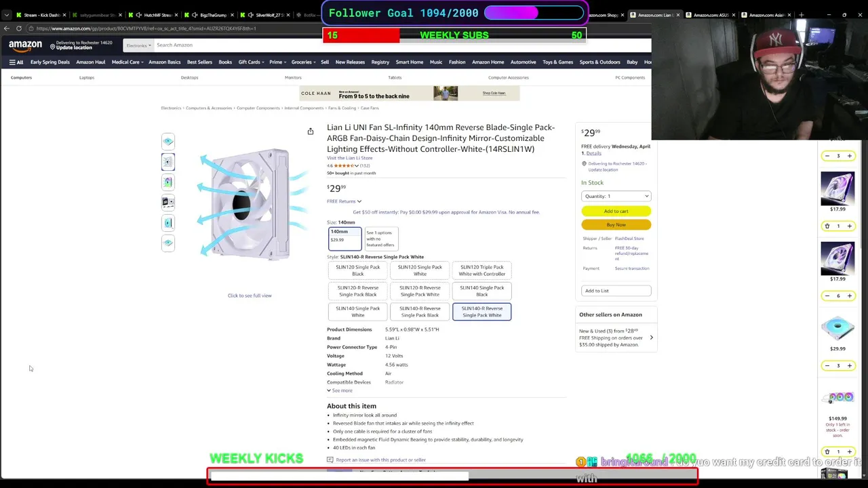Screen dimensions: 868x488
Task: Expand See more product details
Action: [x=340, y=390]
